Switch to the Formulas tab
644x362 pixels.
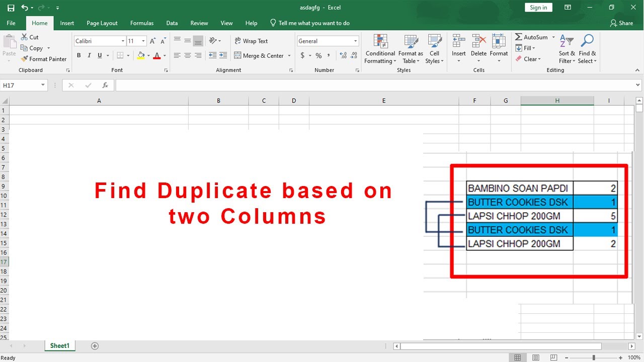142,23
